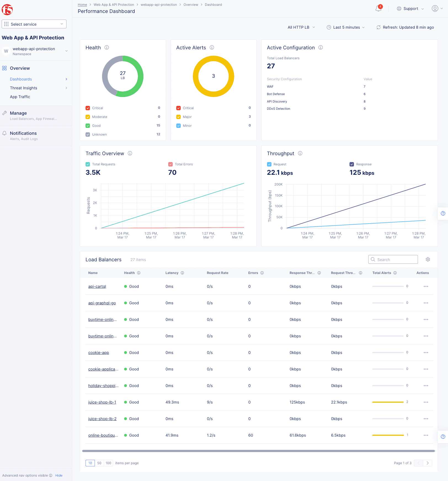Open the notifications bell icon
The width and height of the screenshot is (448, 481).
(378, 9)
